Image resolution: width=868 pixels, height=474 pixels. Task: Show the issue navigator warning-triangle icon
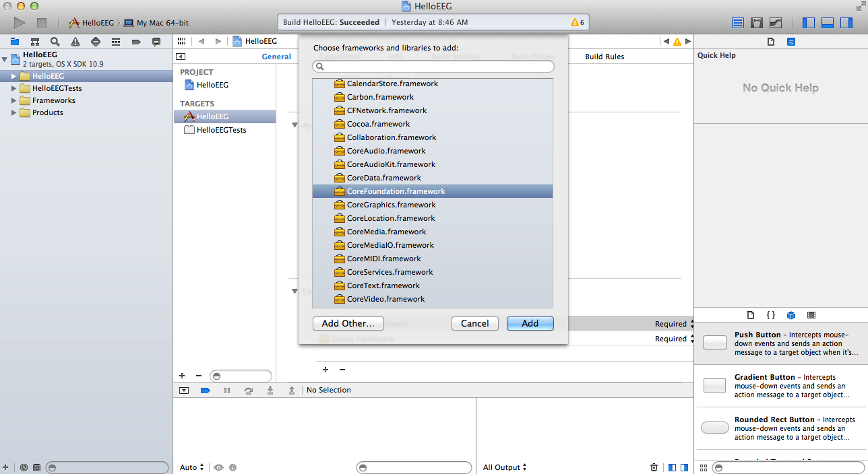coord(75,42)
